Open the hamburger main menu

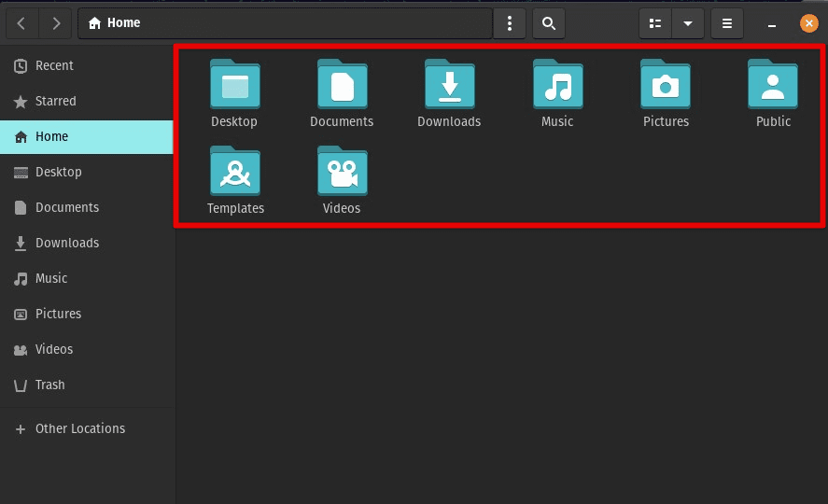coord(726,23)
